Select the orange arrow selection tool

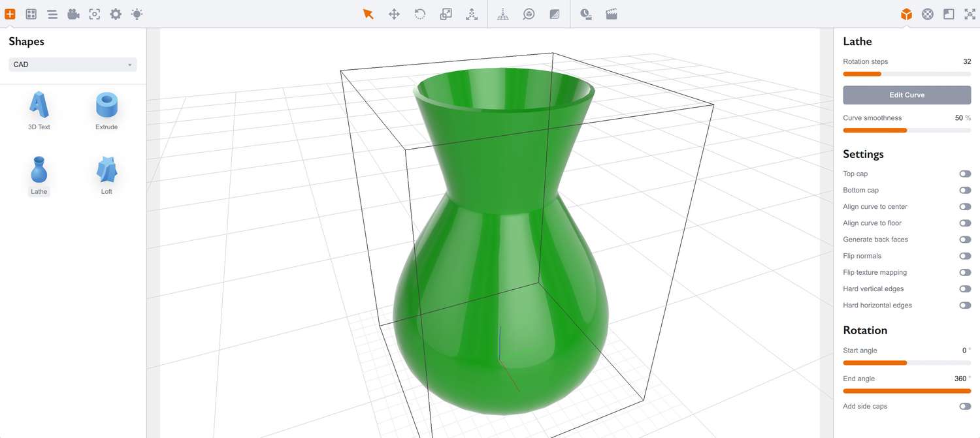point(368,14)
